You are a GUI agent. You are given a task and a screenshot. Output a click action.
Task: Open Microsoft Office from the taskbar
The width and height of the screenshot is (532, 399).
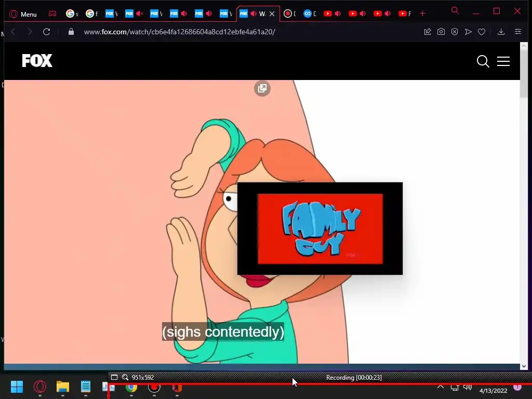click(177, 388)
